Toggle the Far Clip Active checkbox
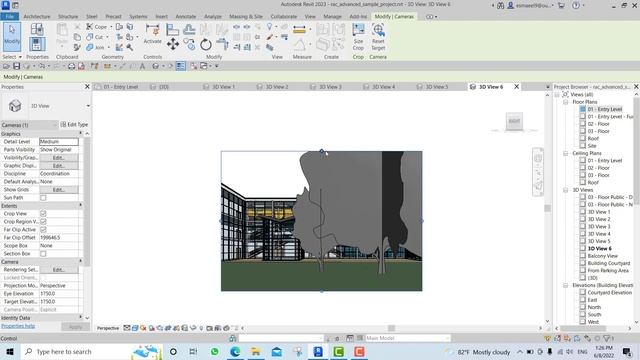The height and width of the screenshot is (360, 640). pyautogui.click(x=43, y=229)
